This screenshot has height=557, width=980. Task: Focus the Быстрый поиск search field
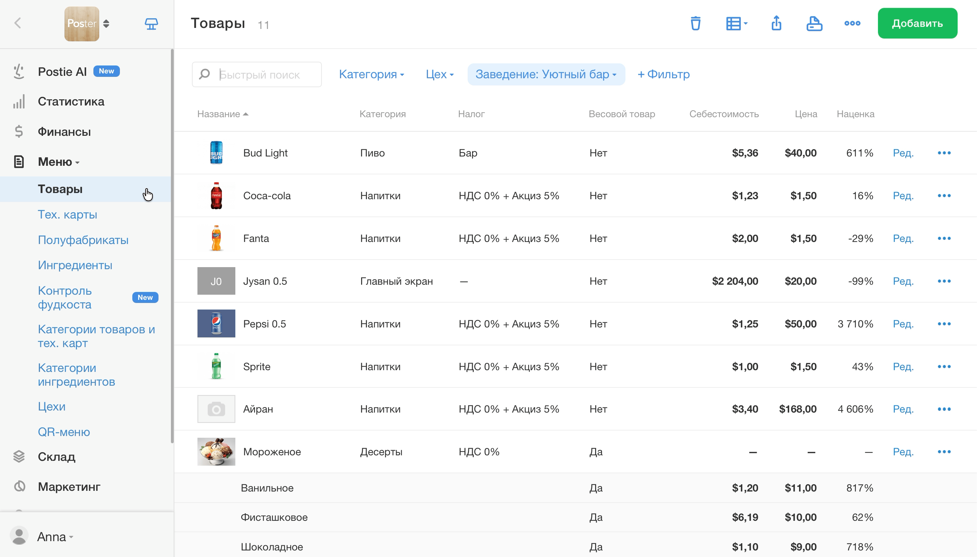pyautogui.click(x=257, y=74)
